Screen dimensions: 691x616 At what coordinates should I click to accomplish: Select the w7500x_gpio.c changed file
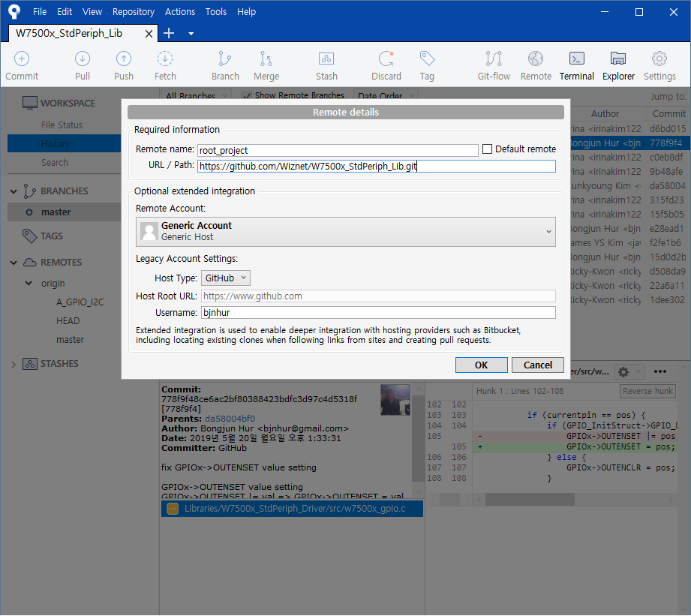point(292,509)
